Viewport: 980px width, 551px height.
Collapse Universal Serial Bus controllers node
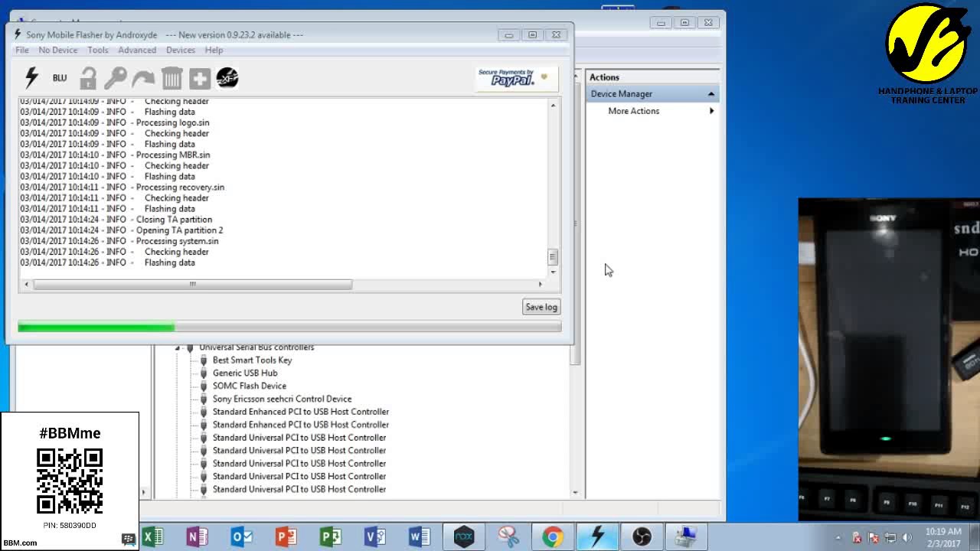(x=178, y=347)
